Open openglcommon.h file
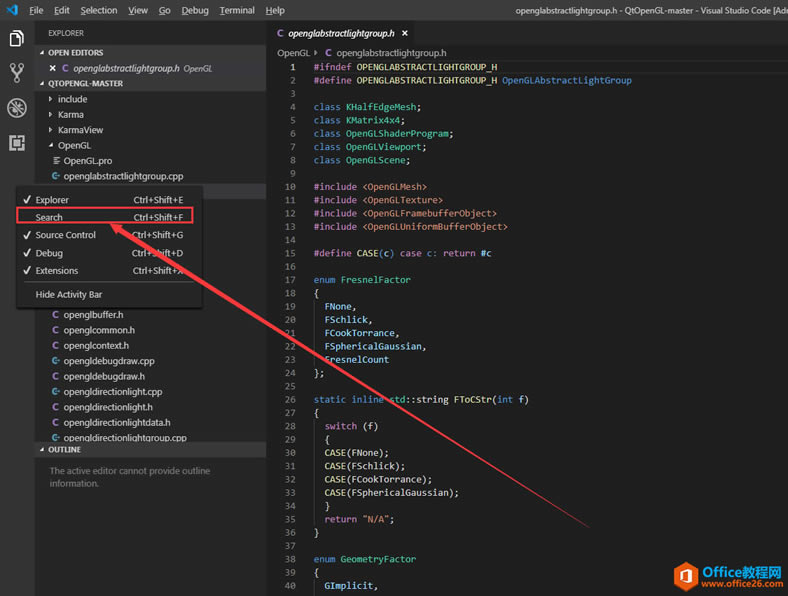Viewport: 788px width, 596px height. point(99,330)
